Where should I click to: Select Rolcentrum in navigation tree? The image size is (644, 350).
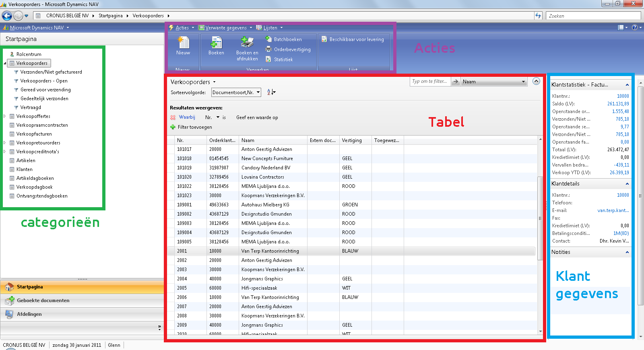click(x=29, y=54)
